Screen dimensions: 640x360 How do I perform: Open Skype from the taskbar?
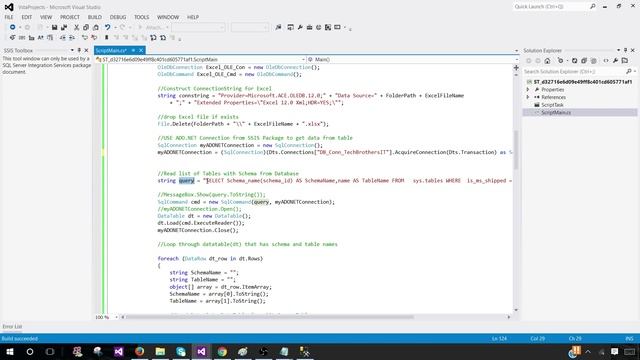tap(181, 351)
